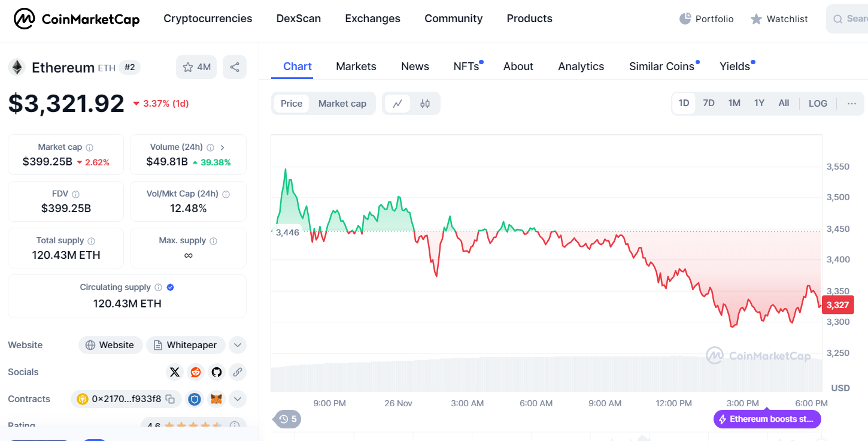Add to MetaMask via fox icon

[x=216, y=399]
